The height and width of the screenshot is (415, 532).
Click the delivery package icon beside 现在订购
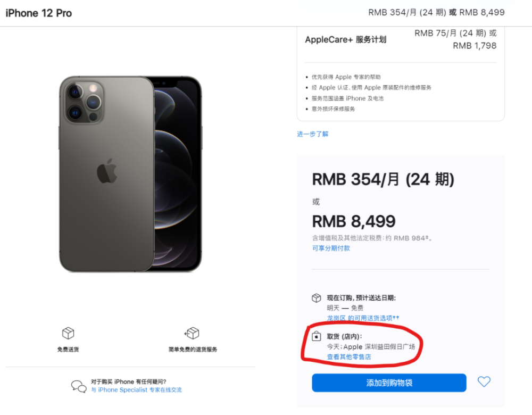tap(317, 298)
